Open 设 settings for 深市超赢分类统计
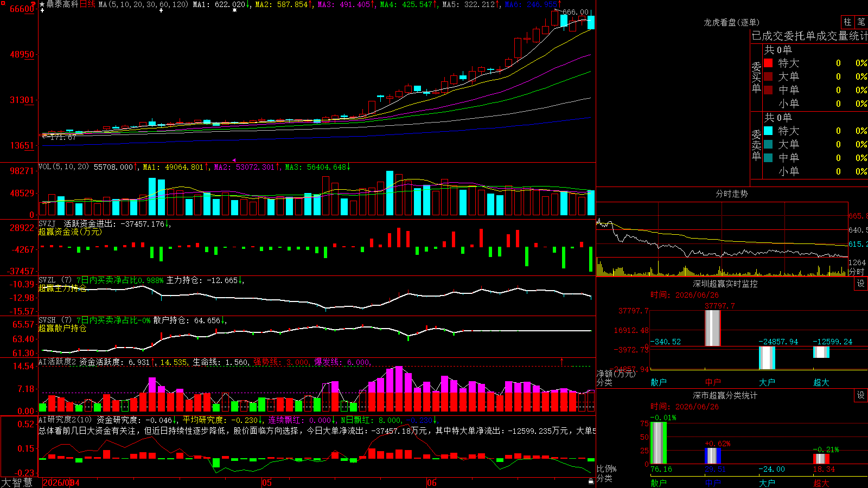Screen dimensions: 868x488 pyautogui.click(x=861, y=395)
